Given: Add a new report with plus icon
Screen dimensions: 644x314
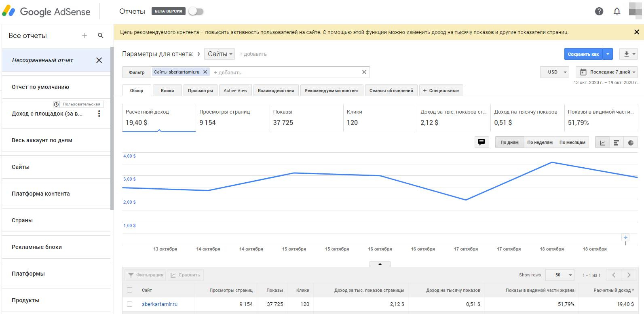Looking at the screenshot, I should tap(84, 36).
